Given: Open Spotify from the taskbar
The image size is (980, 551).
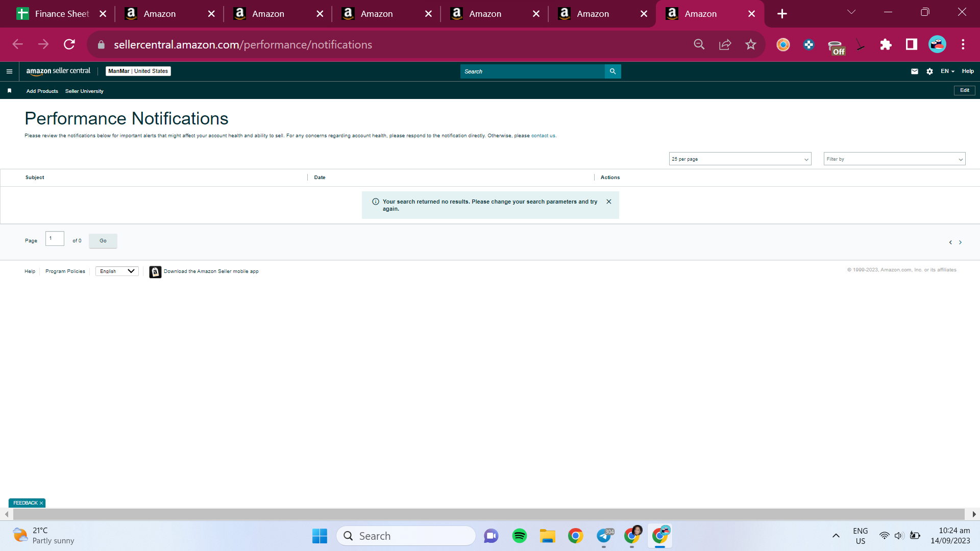Looking at the screenshot, I should [x=519, y=536].
